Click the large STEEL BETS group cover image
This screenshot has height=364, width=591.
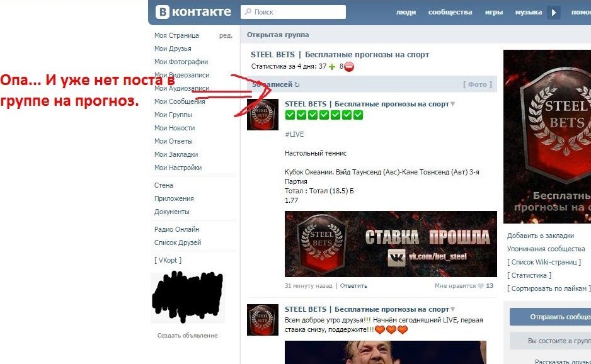[x=547, y=136]
